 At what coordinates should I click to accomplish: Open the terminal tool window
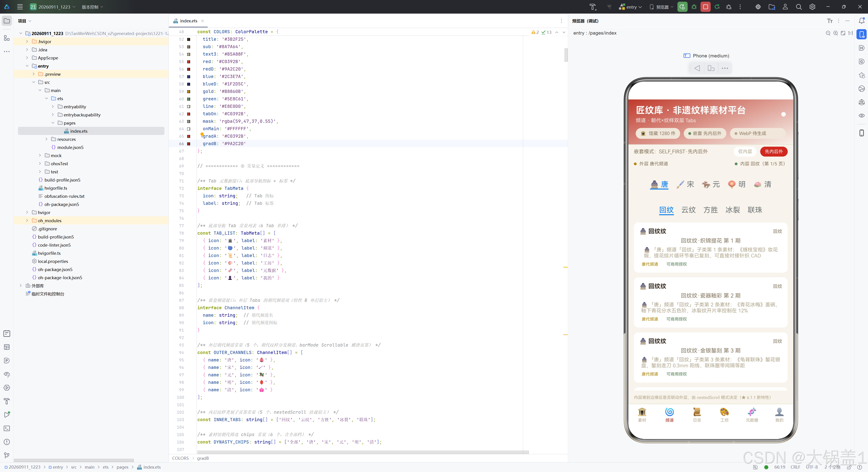click(x=7, y=428)
